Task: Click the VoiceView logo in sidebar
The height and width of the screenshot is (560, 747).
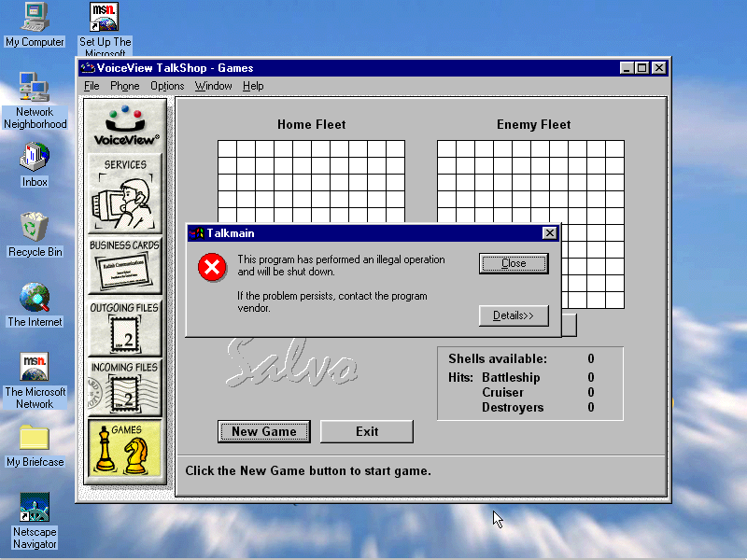Action: 125,126
